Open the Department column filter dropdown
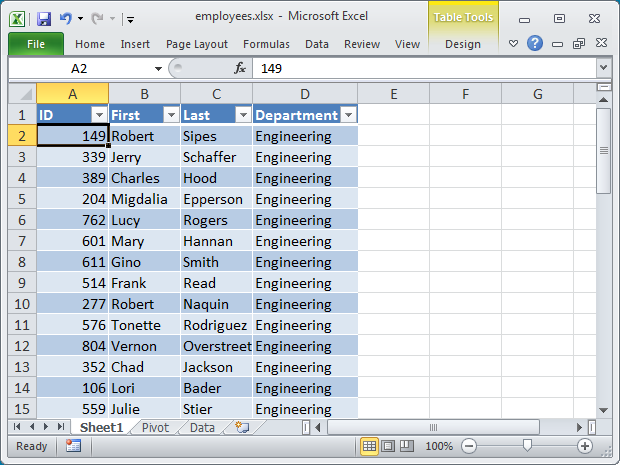 (x=348, y=115)
